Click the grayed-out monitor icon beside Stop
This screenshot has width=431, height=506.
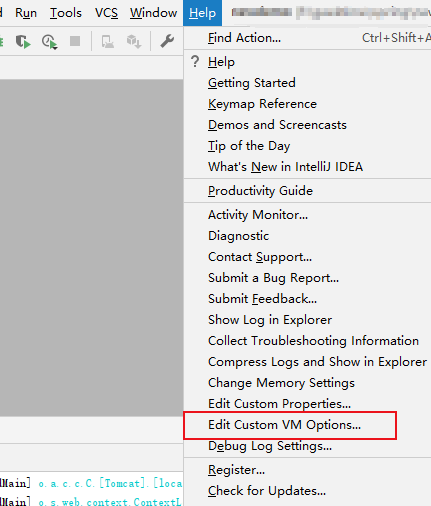click(108, 42)
